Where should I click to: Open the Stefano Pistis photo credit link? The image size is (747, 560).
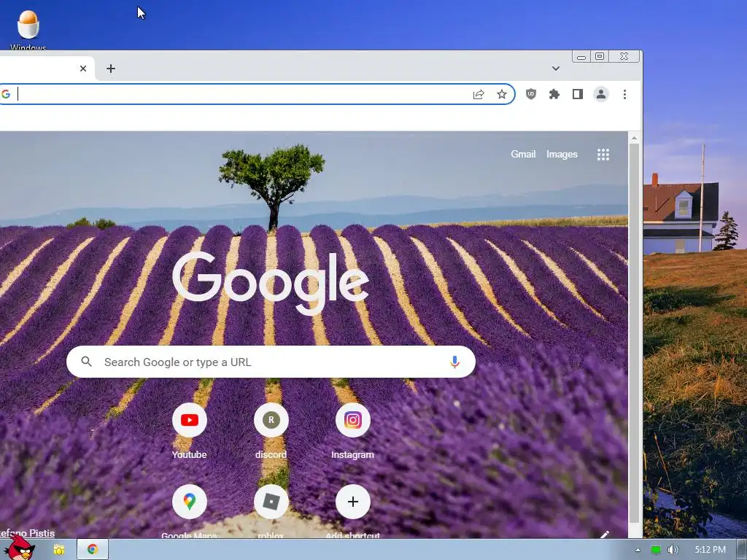[x=27, y=533]
